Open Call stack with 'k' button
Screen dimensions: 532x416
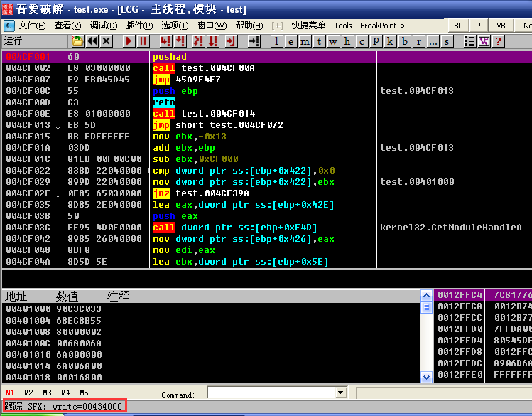pyautogui.click(x=390, y=41)
